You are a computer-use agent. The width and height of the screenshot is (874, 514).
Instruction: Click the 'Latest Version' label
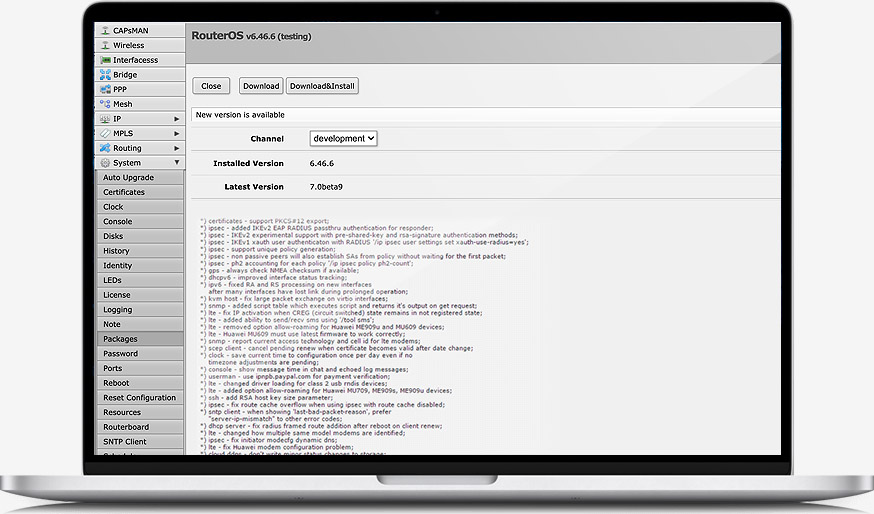[x=254, y=187]
